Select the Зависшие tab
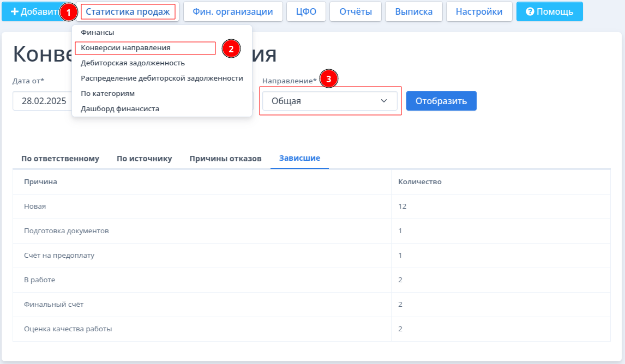 click(x=299, y=158)
